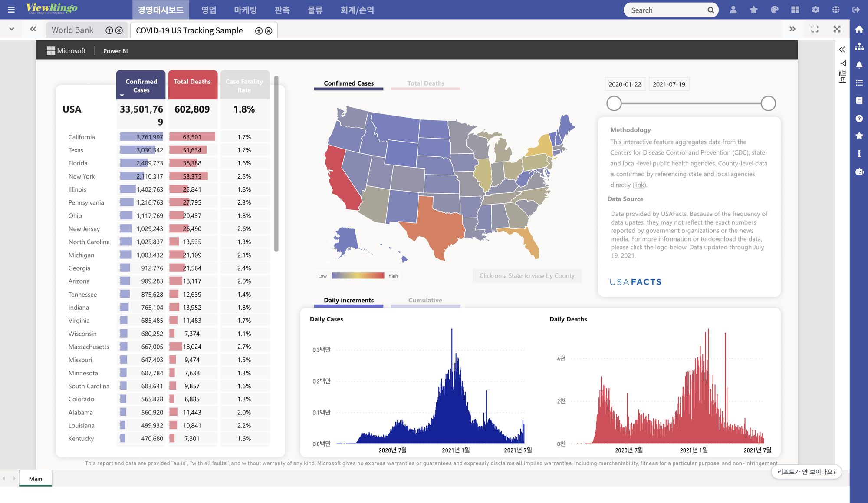Click the end date slider handle
Screen dimensions: 868x503
[x=768, y=103]
